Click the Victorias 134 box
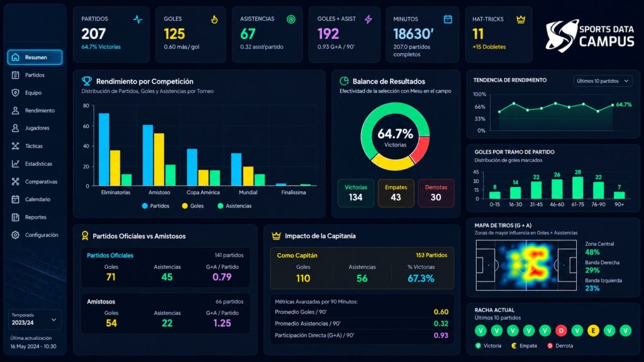Viewport: 644px width, 362px height. (x=356, y=193)
